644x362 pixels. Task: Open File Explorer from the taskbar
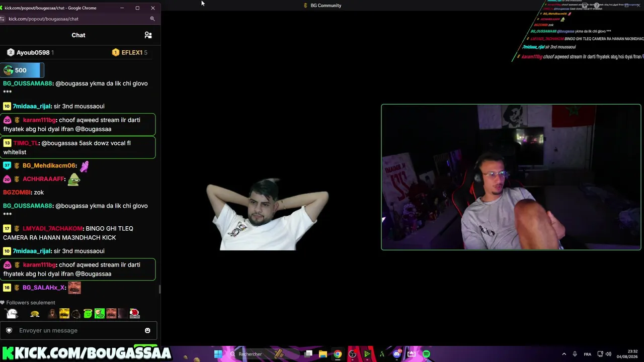tap(323, 354)
